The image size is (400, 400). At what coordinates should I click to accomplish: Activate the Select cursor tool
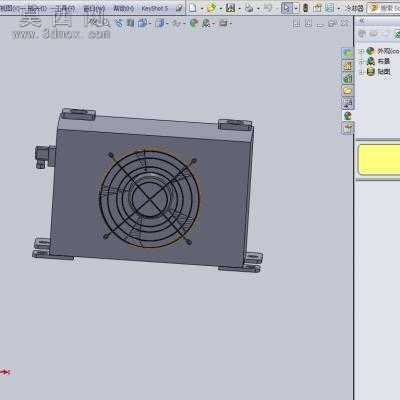click(287, 8)
